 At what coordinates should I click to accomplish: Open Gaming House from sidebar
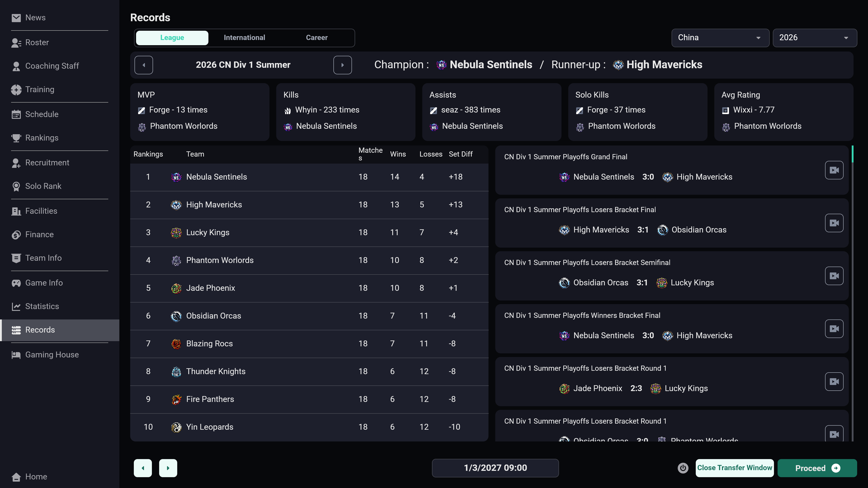pyautogui.click(x=52, y=355)
